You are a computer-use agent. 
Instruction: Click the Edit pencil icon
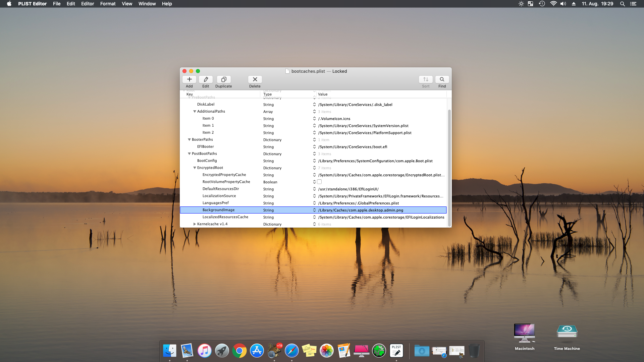(x=206, y=79)
